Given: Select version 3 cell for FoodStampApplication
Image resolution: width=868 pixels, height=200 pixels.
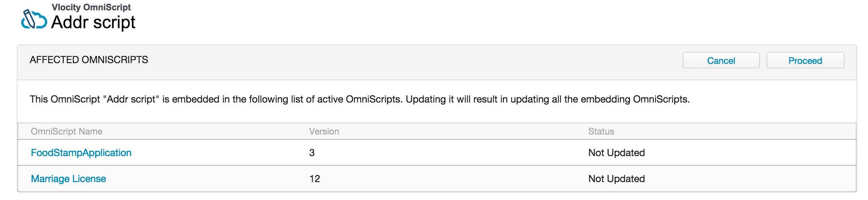Looking at the screenshot, I should [312, 153].
